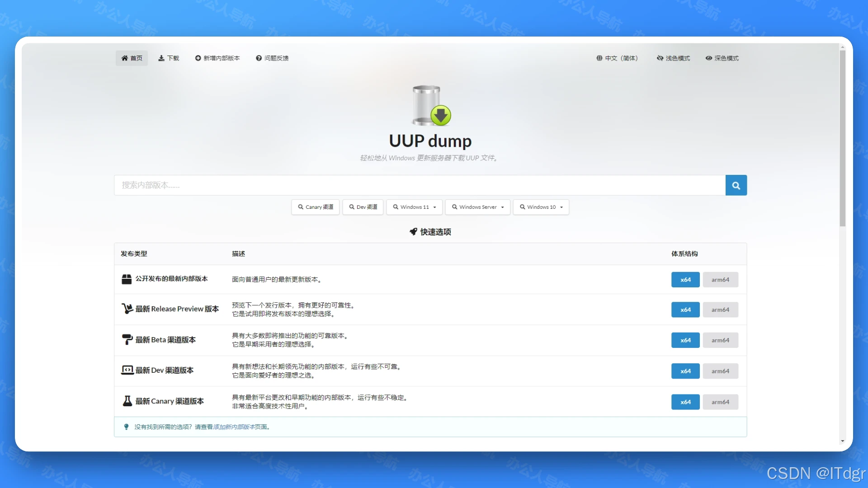Image resolution: width=868 pixels, height=488 pixels.
Task: Click the 描述 column header
Action: coord(238,254)
